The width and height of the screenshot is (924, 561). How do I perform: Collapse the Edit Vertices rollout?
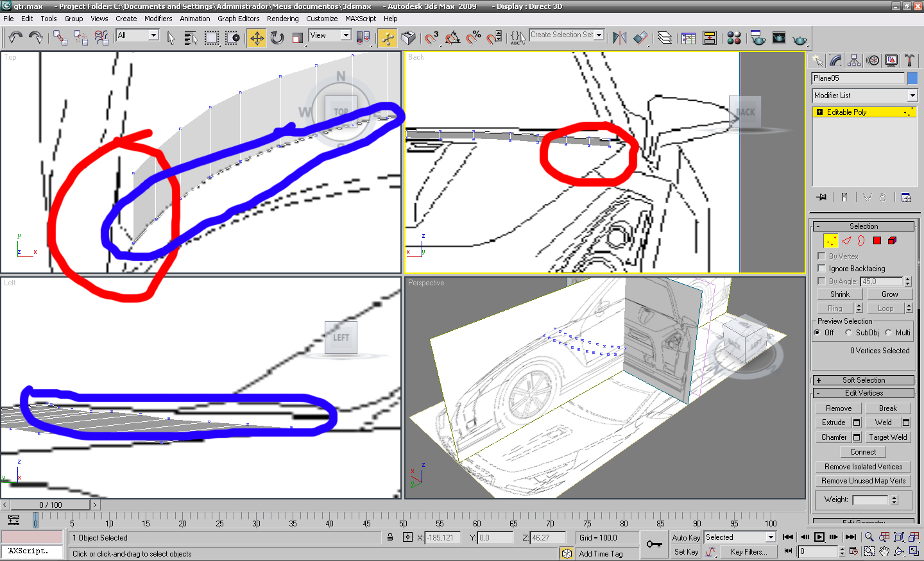[863, 393]
